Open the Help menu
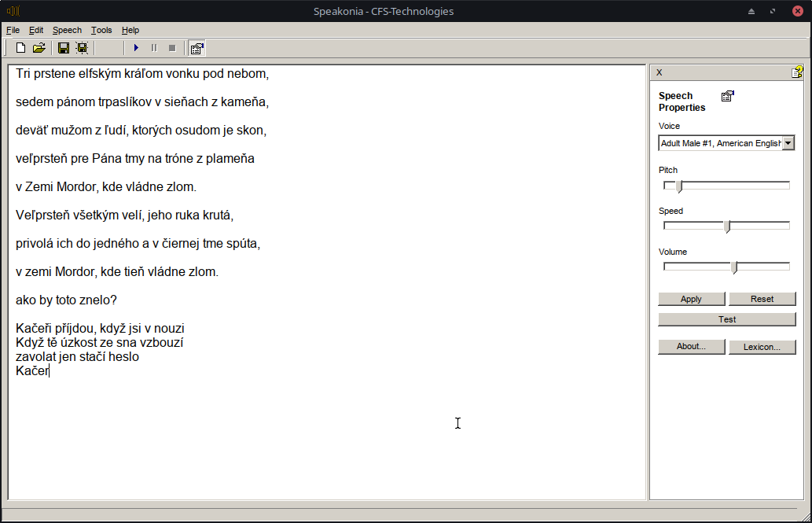The image size is (812, 523). [130, 30]
